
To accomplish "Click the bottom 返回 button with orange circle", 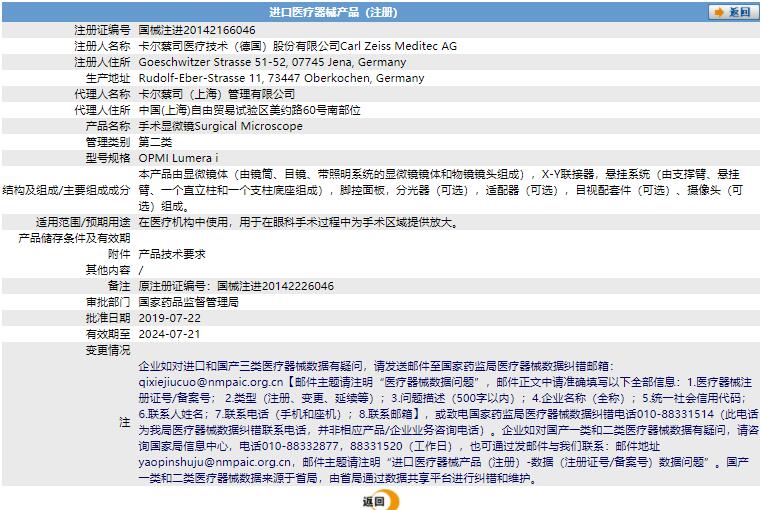I will [x=381, y=501].
